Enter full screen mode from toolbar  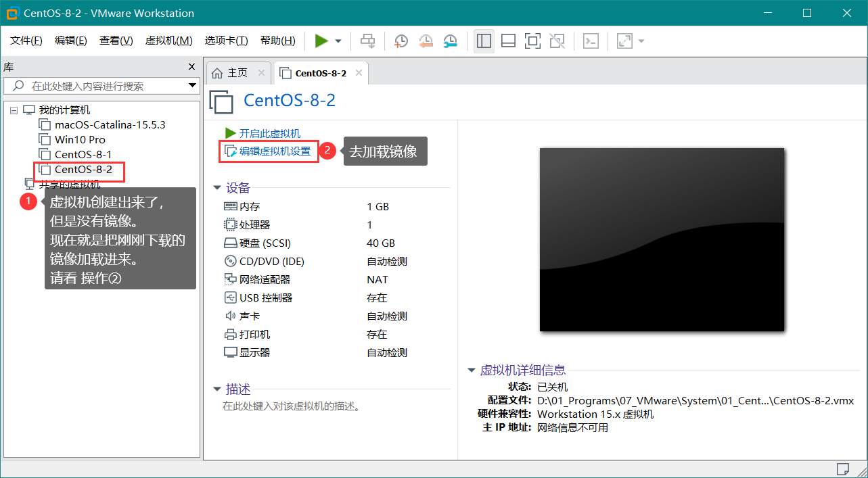click(532, 41)
